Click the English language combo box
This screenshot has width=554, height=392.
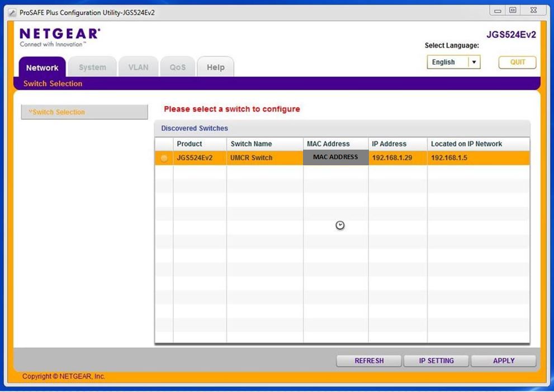click(453, 63)
